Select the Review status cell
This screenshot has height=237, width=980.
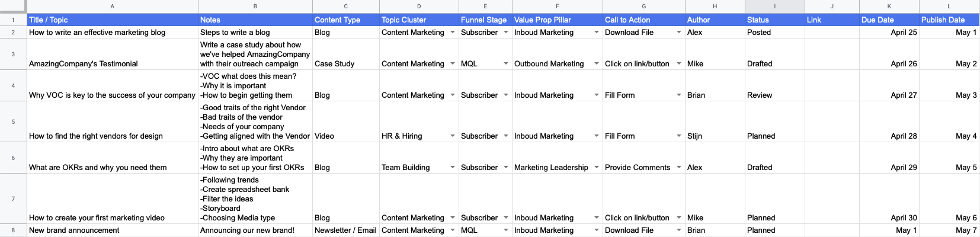click(774, 95)
